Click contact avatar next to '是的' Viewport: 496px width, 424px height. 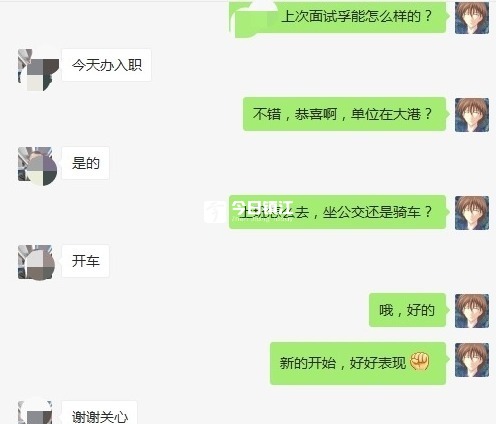pos(37,166)
